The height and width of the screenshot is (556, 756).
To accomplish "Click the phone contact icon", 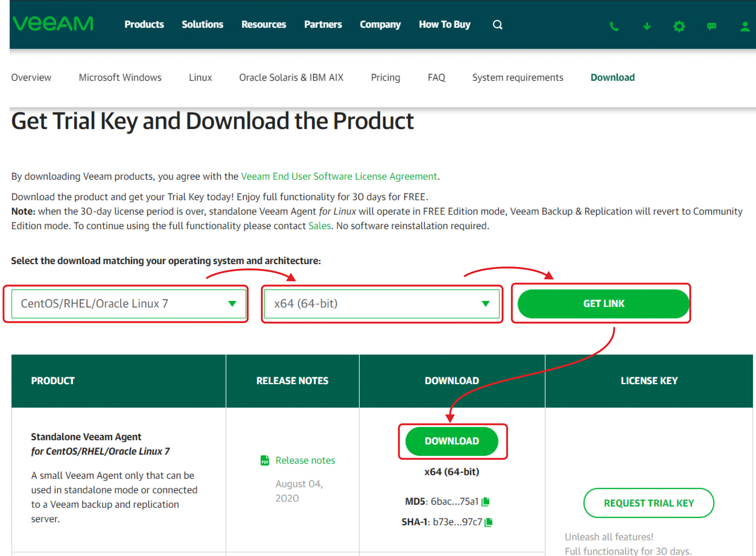I will click(614, 26).
